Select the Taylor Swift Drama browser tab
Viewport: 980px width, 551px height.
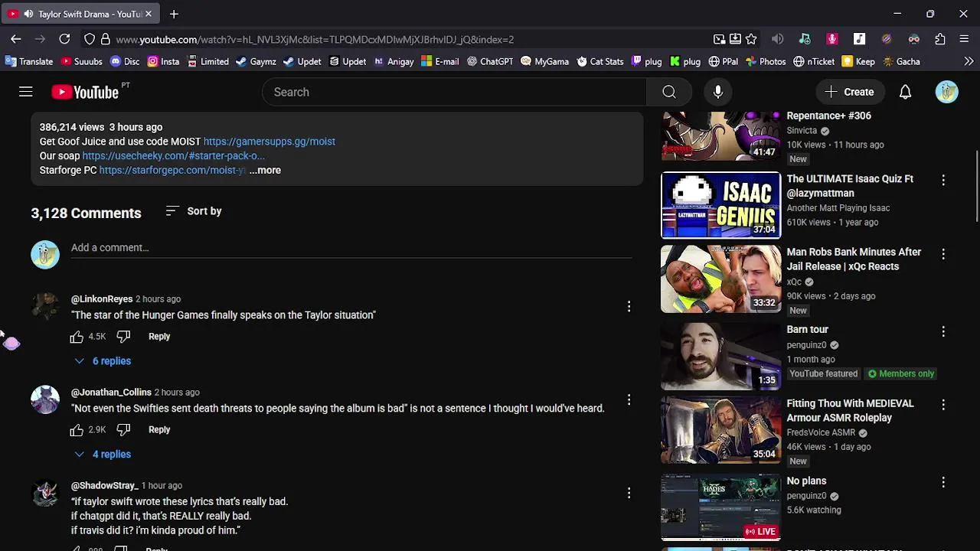[80, 14]
